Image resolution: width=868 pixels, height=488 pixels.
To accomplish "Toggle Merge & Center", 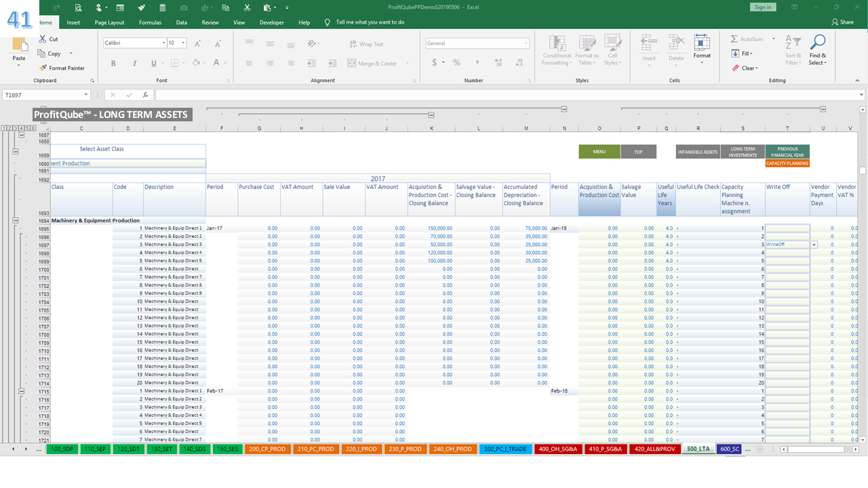I will coord(372,63).
